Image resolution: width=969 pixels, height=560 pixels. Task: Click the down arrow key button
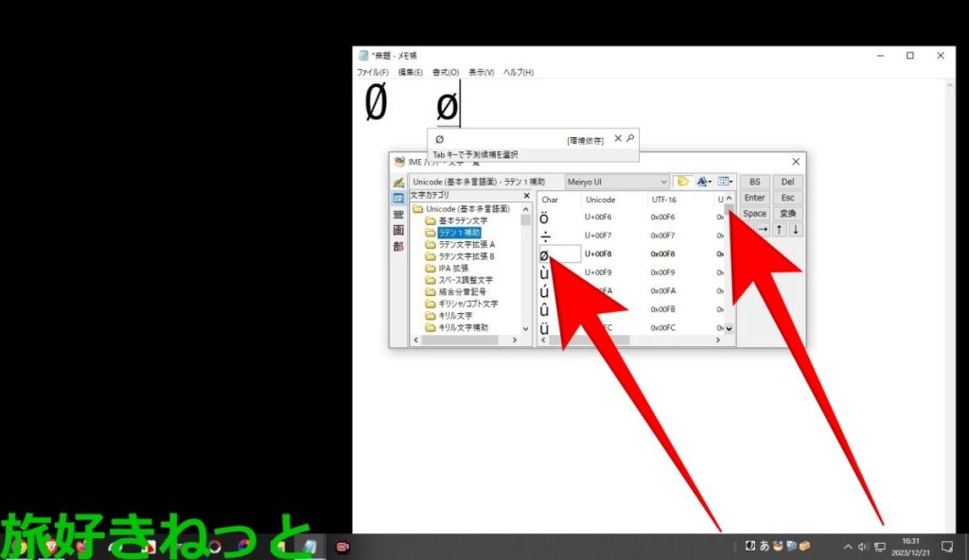click(x=795, y=229)
